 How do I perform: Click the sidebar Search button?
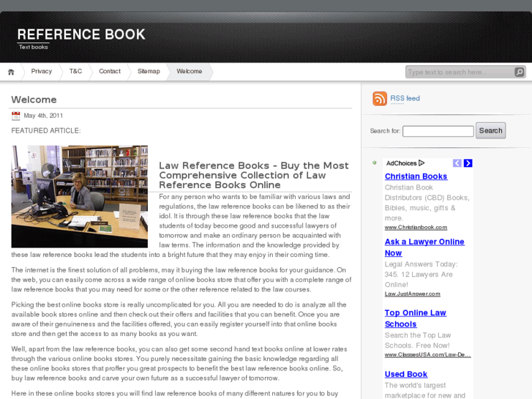490,130
